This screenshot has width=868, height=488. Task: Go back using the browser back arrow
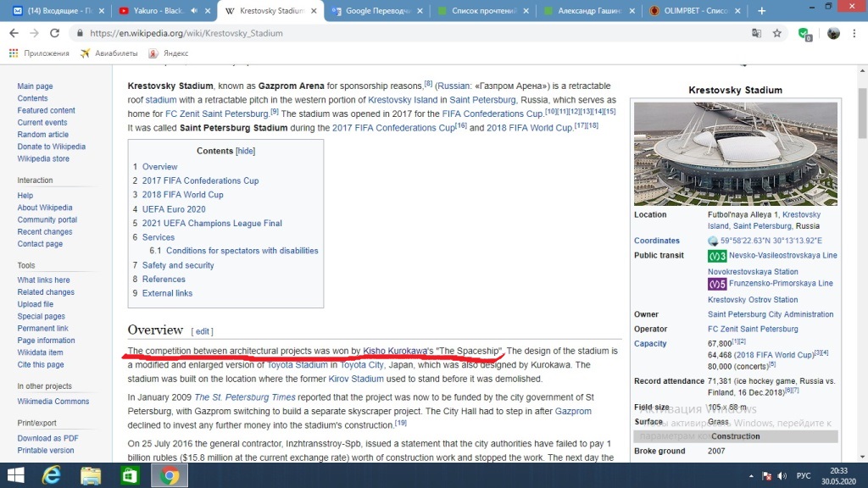(14, 33)
